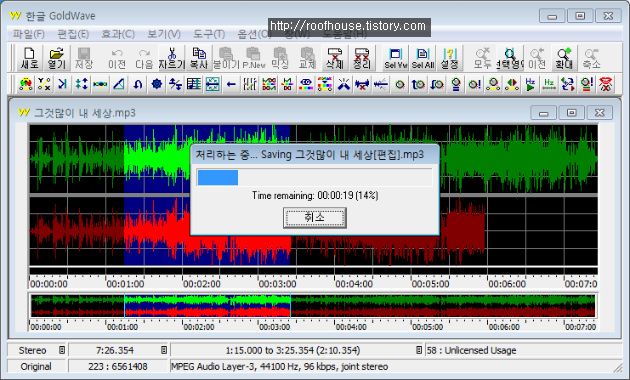Click the highlighted reverb effect icon
The width and height of the screenshot is (630, 380).
point(213,84)
